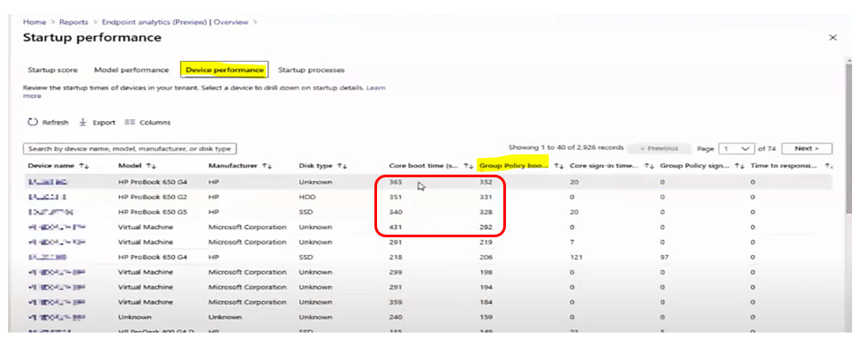Click the core boot time value 240
The image size is (868, 344).
coord(396,318)
